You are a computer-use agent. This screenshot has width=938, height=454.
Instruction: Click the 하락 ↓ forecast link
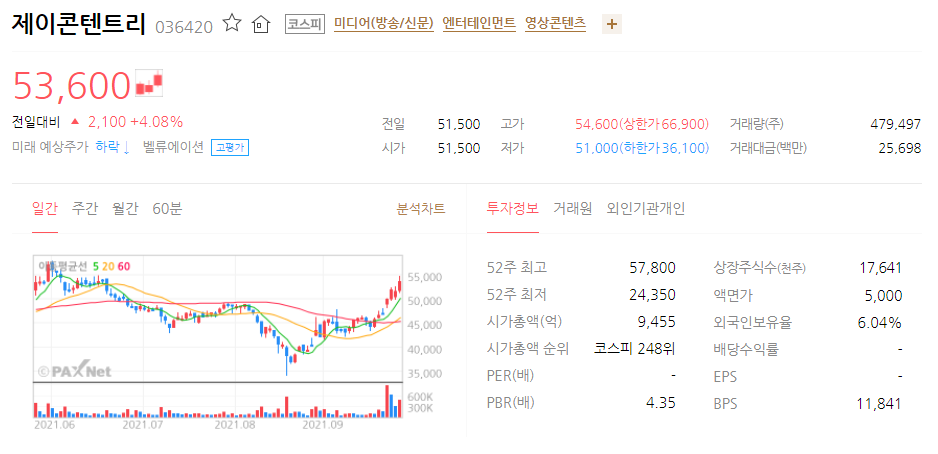pos(112,147)
